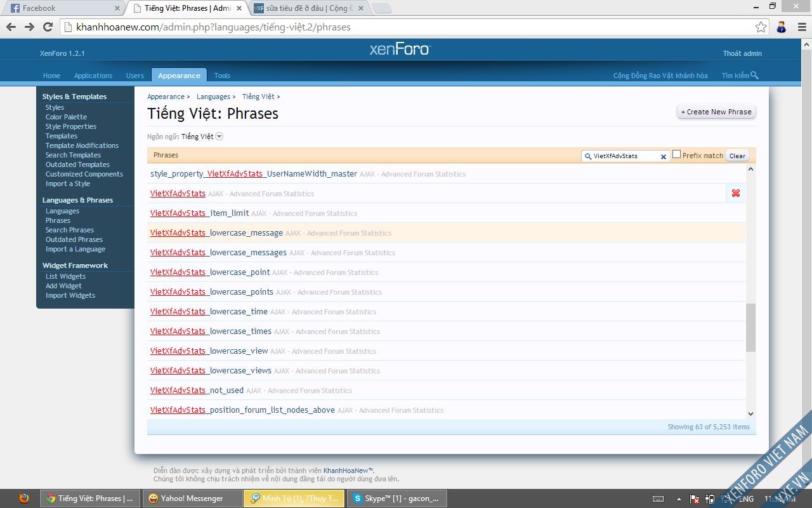Image resolution: width=812 pixels, height=508 pixels.
Task: Expand the Tiếng Việt language dropdown
Action: click(219, 137)
